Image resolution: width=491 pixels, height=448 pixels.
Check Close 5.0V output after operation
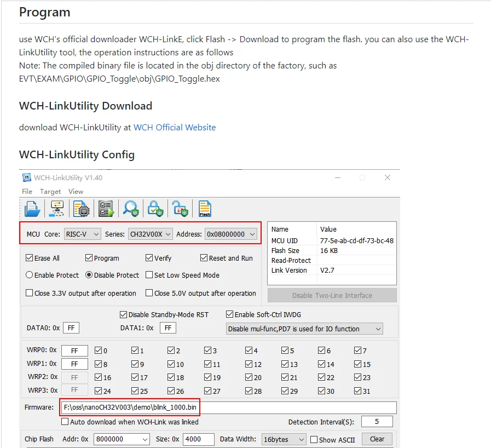[149, 293]
